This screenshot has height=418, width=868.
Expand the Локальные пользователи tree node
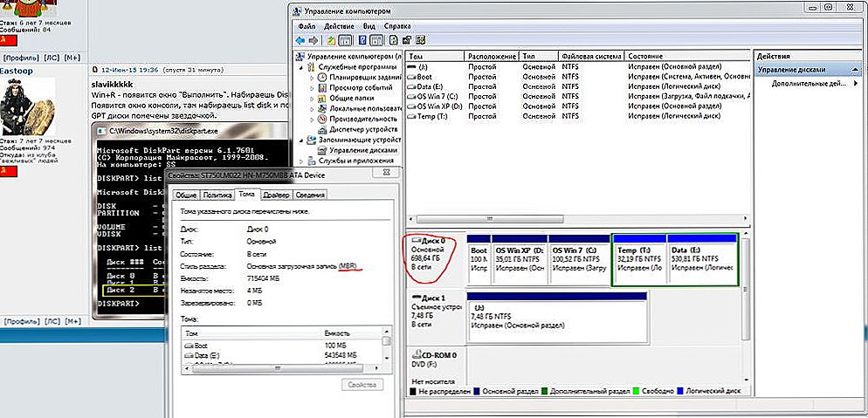pos(312,109)
